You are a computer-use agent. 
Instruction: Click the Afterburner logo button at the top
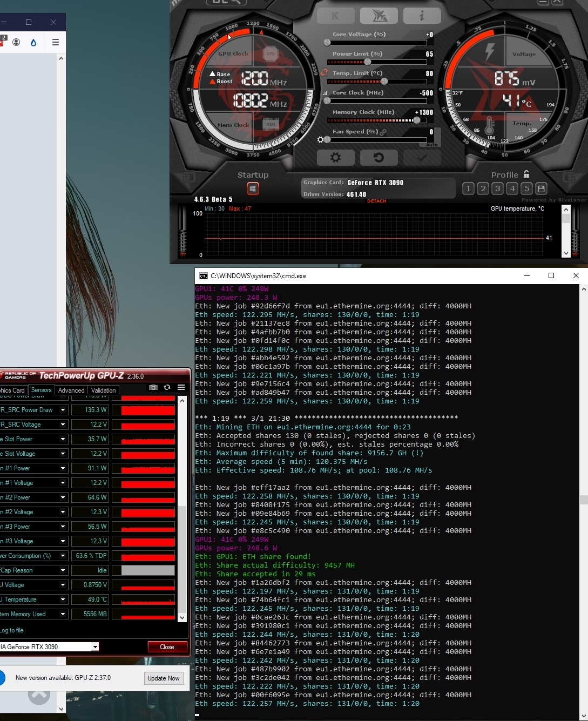(x=379, y=16)
